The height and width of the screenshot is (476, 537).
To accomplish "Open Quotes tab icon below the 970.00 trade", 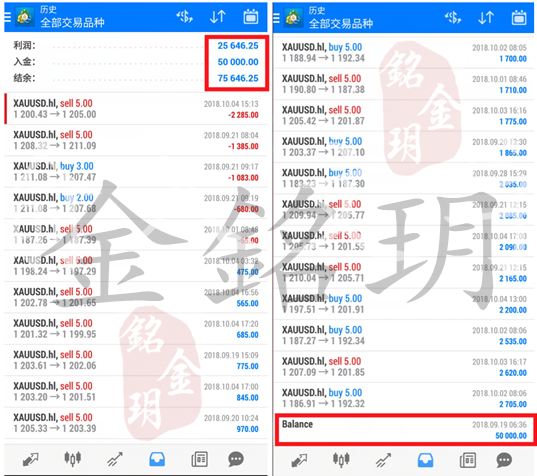I will (31, 459).
